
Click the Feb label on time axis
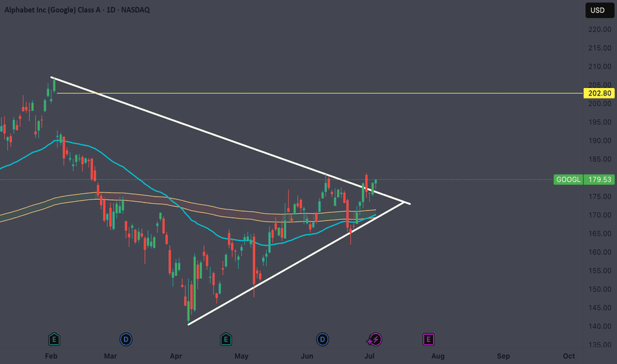[x=51, y=356]
